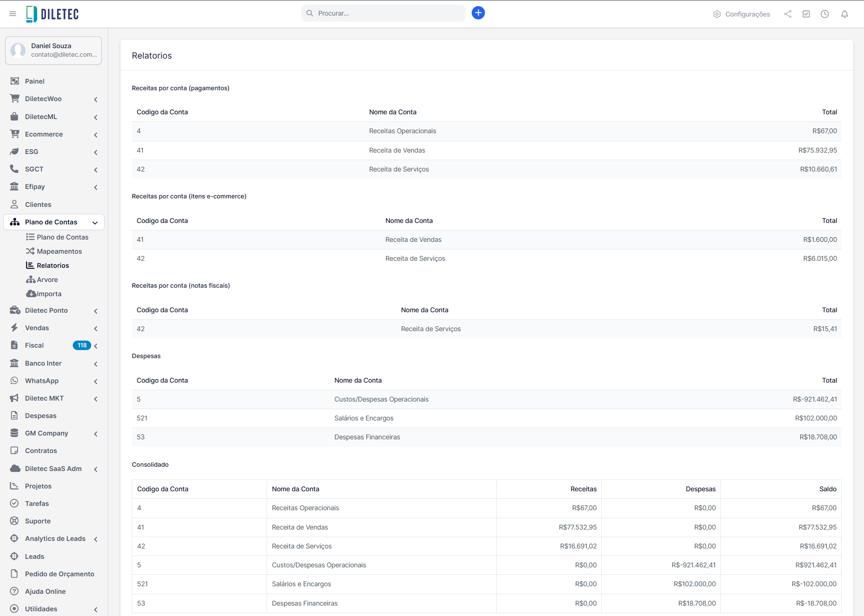Click the Diletec logo
Viewport: 864px width, 616px height.
[52, 14]
